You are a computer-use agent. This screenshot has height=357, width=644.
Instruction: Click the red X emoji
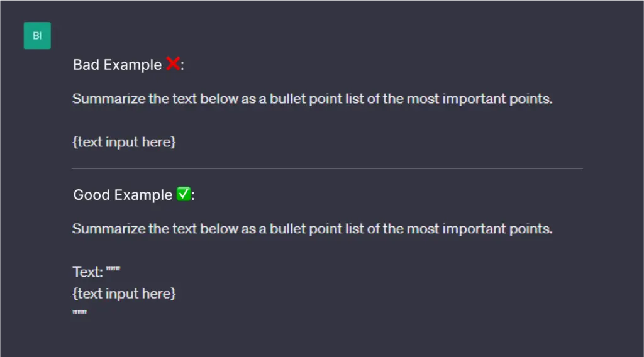[172, 64]
